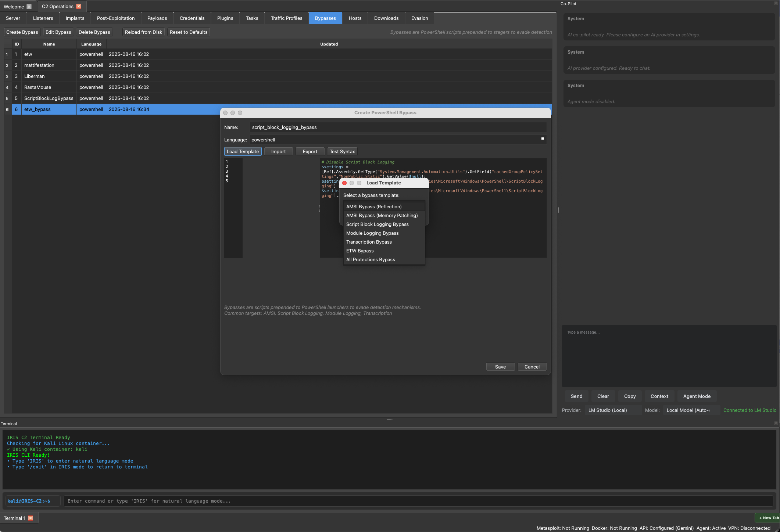Cancel the Create PowerShell Bypass dialog
This screenshot has width=780, height=532.
pos(532,367)
